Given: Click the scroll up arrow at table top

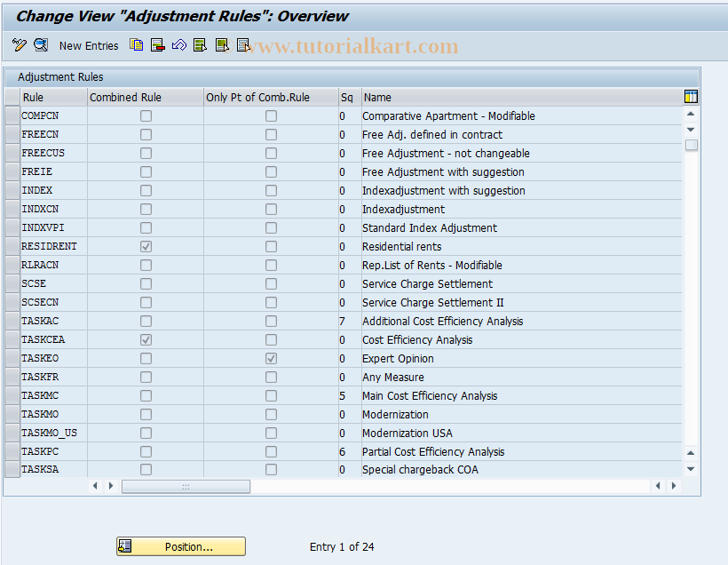Looking at the screenshot, I should (x=691, y=114).
